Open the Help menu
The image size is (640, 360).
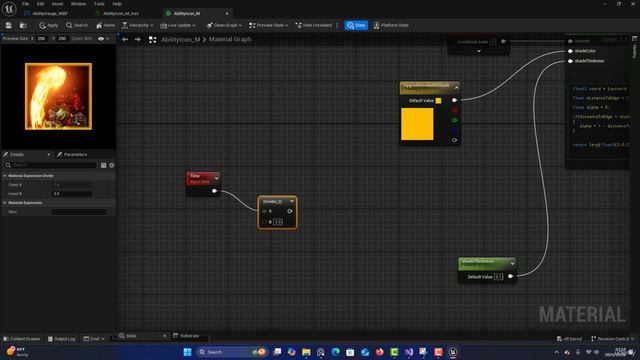(x=117, y=4)
